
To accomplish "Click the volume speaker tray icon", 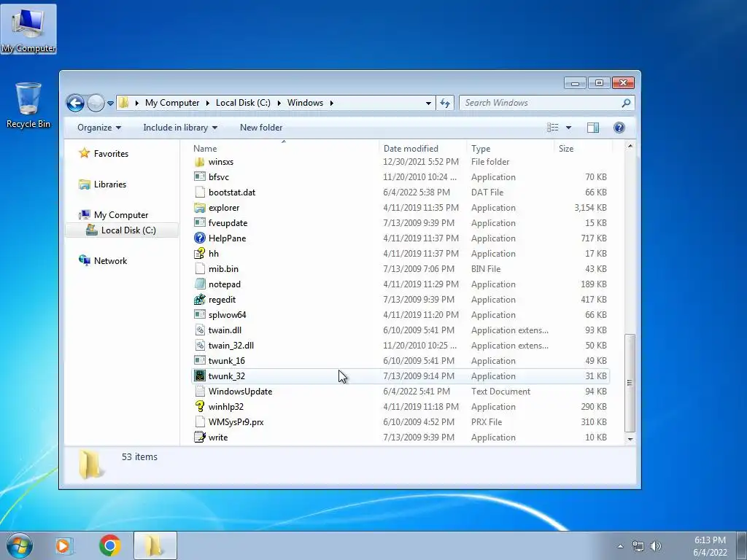I will (656, 546).
